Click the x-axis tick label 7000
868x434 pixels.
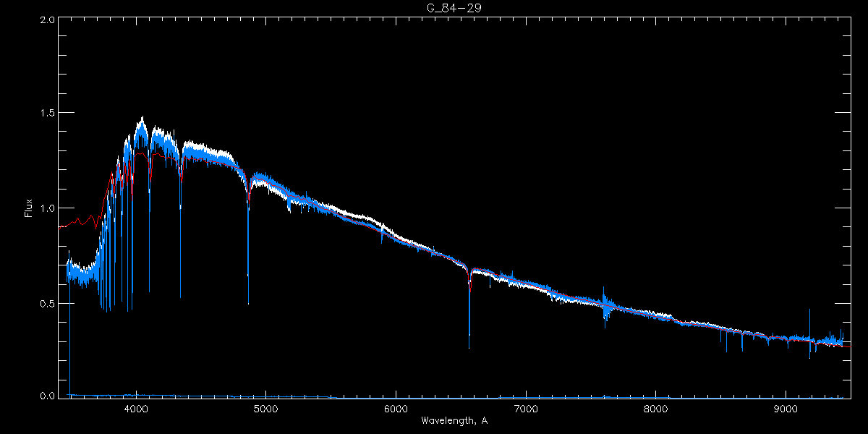(x=526, y=408)
